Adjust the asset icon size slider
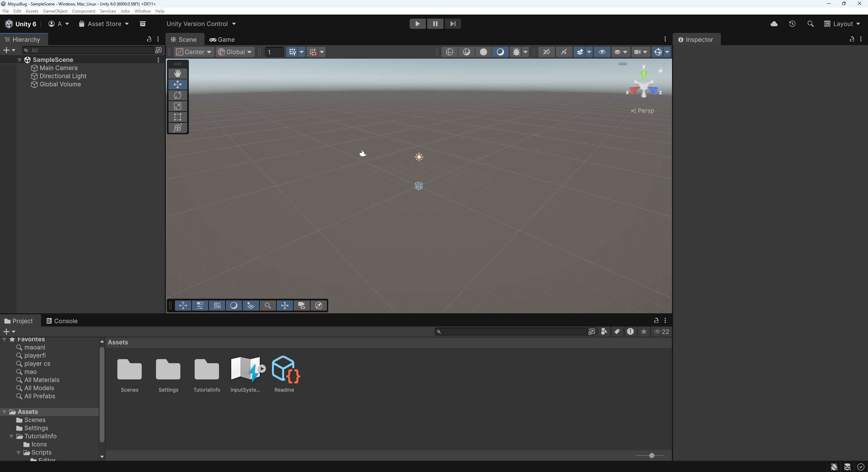This screenshot has width=868, height=472. (651, 455)
